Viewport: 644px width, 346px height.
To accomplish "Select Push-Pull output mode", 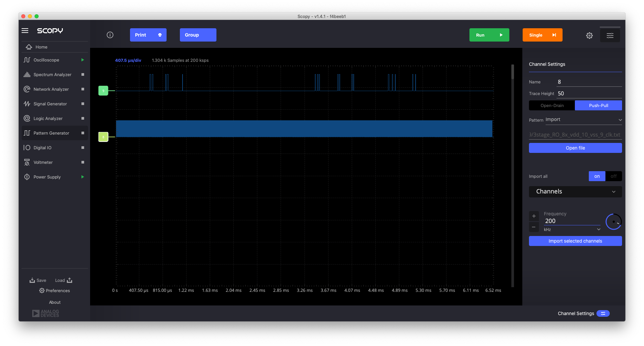I will tap(598, 105).
